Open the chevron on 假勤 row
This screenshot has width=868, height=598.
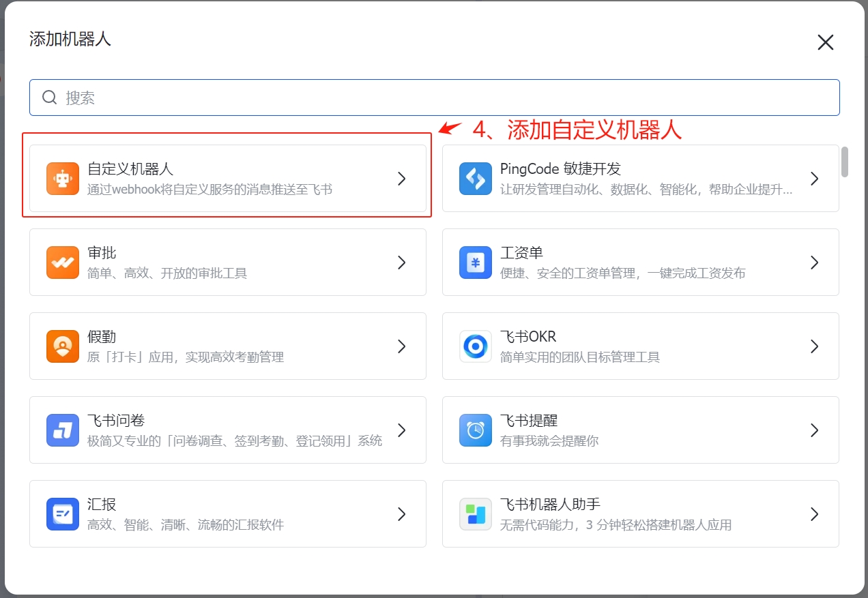click(402, 346)
